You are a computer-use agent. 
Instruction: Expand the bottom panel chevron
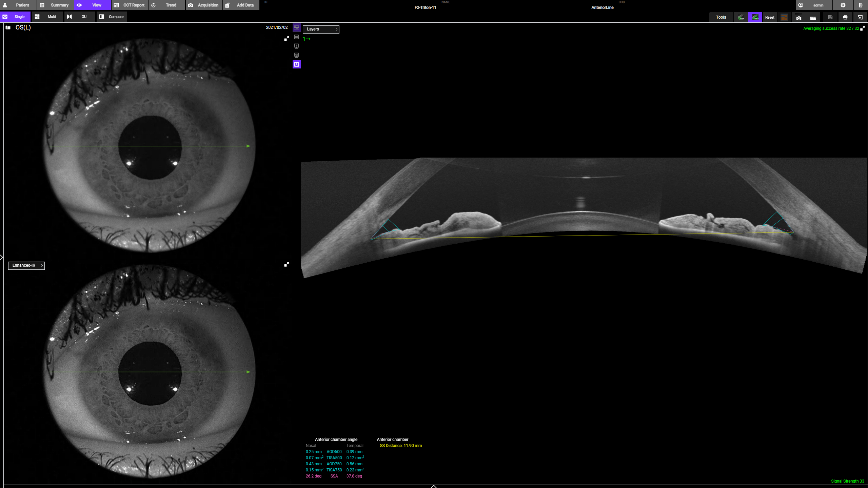(434, 486)
